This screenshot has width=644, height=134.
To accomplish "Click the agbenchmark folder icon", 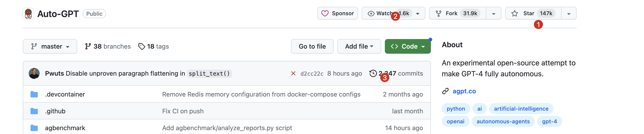I will (x=34, y=128).
